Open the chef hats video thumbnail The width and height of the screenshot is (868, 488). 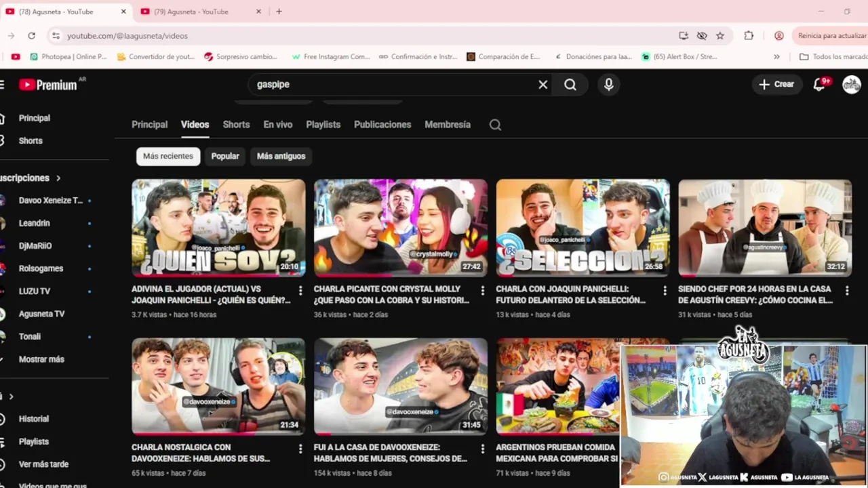765,228
